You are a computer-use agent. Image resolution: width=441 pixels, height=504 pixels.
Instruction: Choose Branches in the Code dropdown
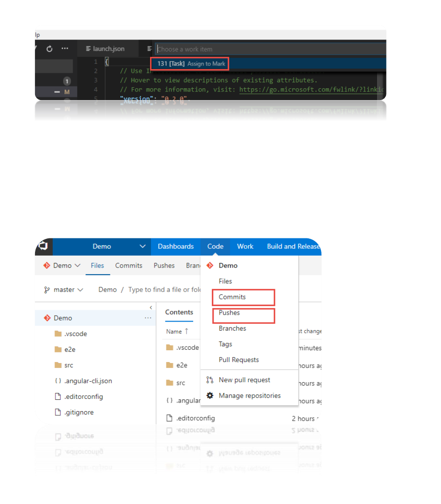(x=232, y=328)
